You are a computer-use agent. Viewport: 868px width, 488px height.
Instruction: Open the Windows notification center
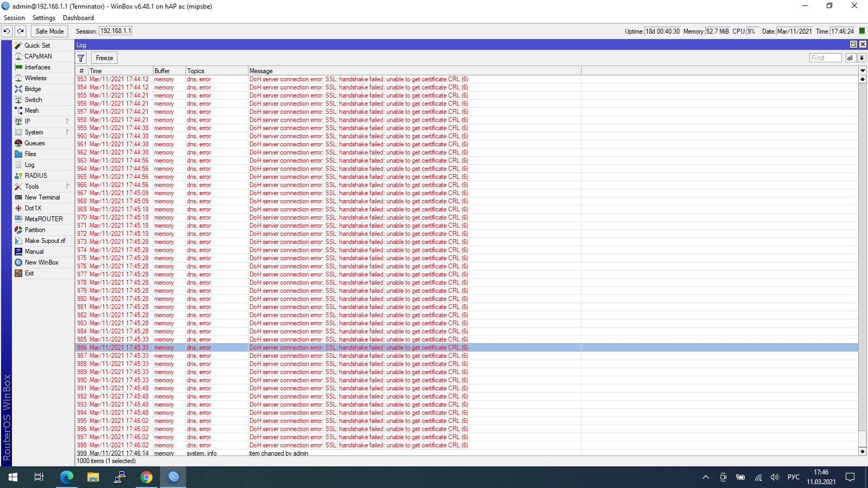tap(850, 477)
